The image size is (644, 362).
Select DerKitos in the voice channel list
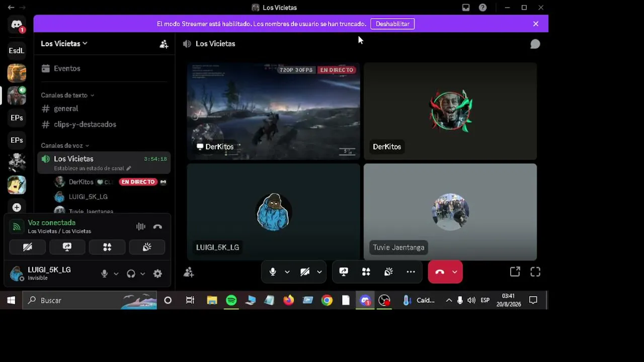tap(81, 182)
